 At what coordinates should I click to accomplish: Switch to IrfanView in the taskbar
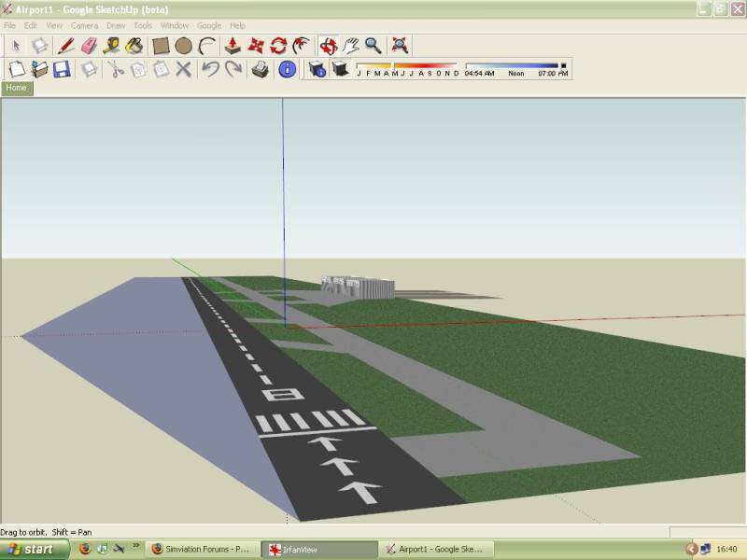[318, 550]
